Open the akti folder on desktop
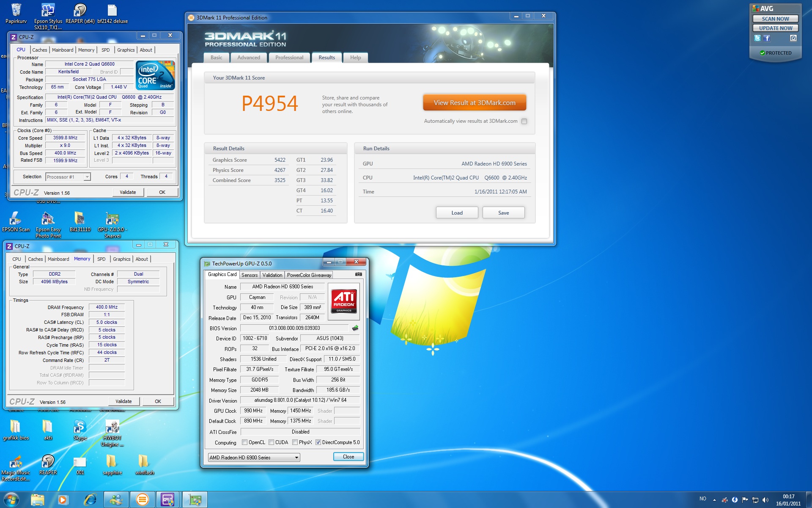812x508 pixels. 48,430
